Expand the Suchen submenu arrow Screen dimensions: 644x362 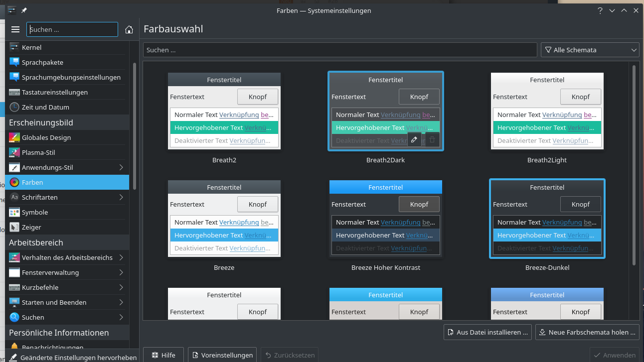tap(121, 317)
